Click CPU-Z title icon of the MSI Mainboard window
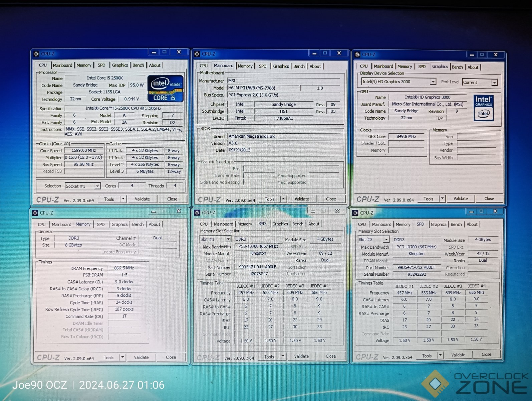Viewport: 532px width, 401px height. click(x=197, y=54)
